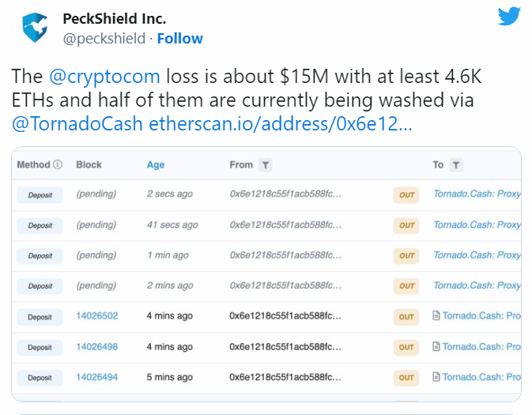The image size is (532, 415).
Task: Click the Tornado.Cash: Proxy link in the first row
Action: click(477, 194)
